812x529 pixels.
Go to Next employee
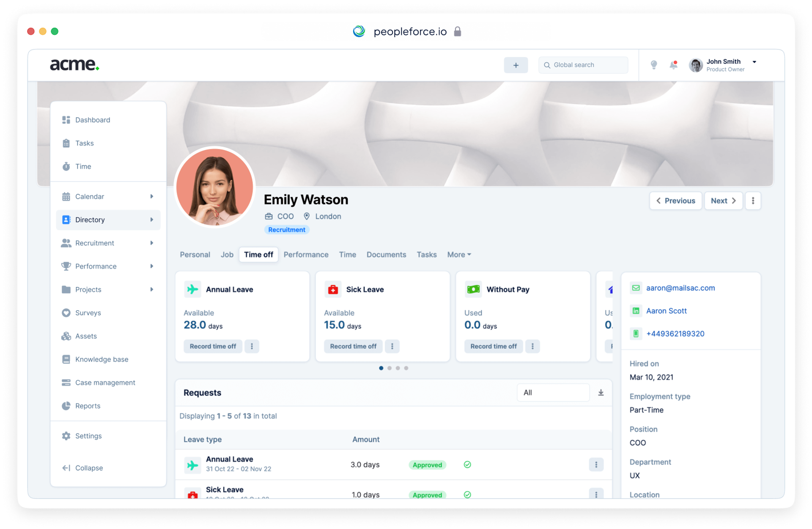coord(723,201)
